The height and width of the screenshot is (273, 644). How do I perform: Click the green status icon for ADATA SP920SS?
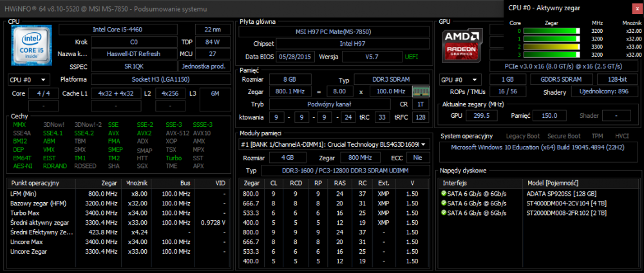pyautogui.click(x=444, y=194)
